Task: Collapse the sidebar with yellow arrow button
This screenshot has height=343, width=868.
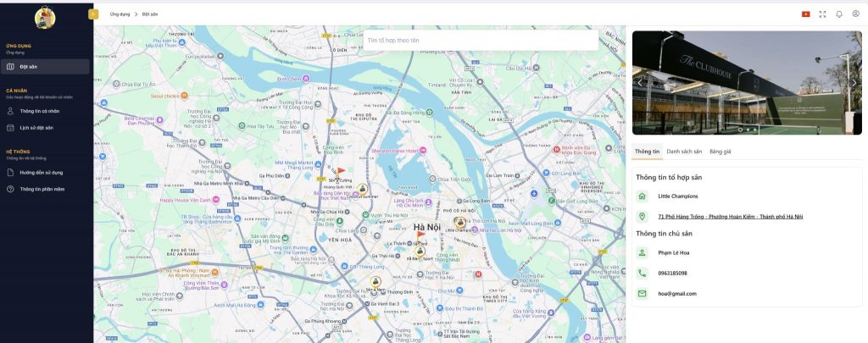Action: (93, 14)
